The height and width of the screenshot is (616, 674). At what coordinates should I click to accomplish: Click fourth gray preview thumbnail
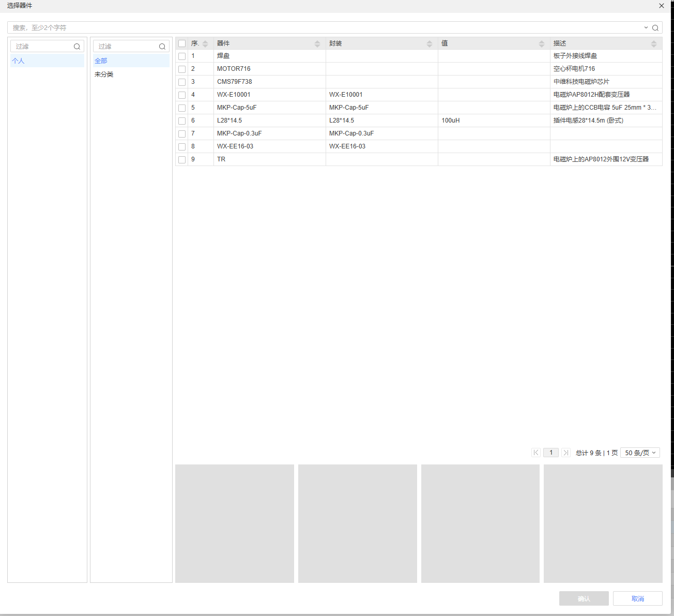point(603,523)
